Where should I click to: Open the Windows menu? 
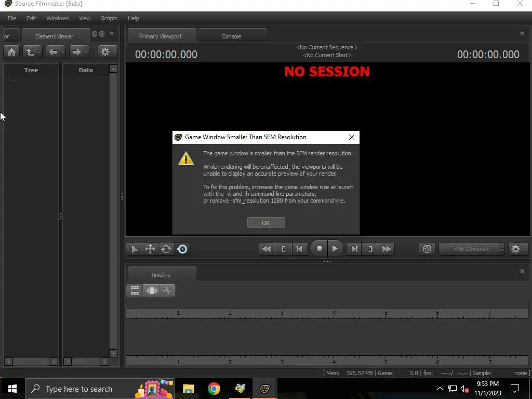click(x=57, y=18)
